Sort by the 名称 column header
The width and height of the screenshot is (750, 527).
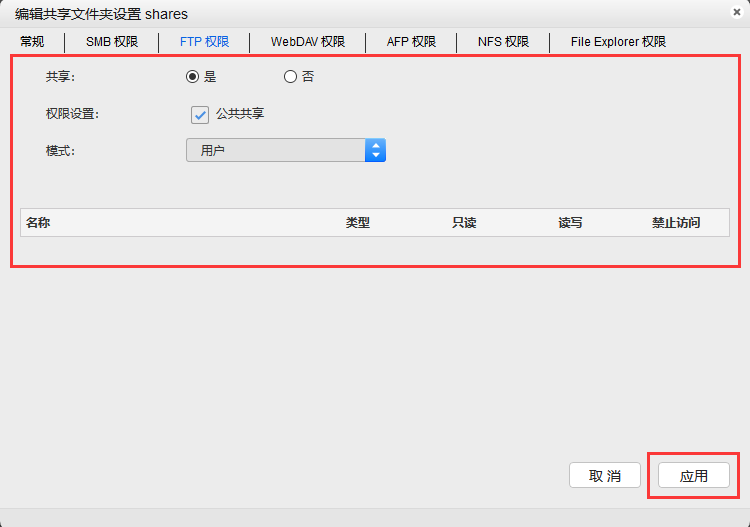[38, 223]
